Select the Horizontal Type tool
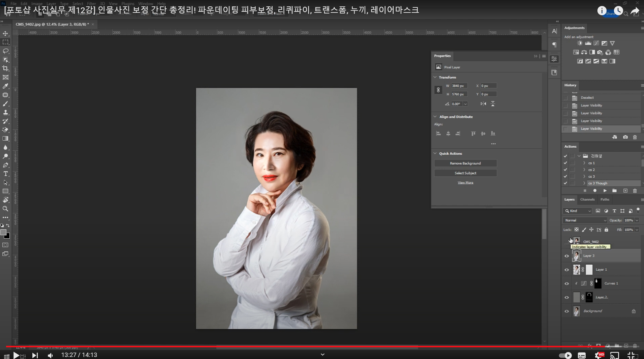 5,174
